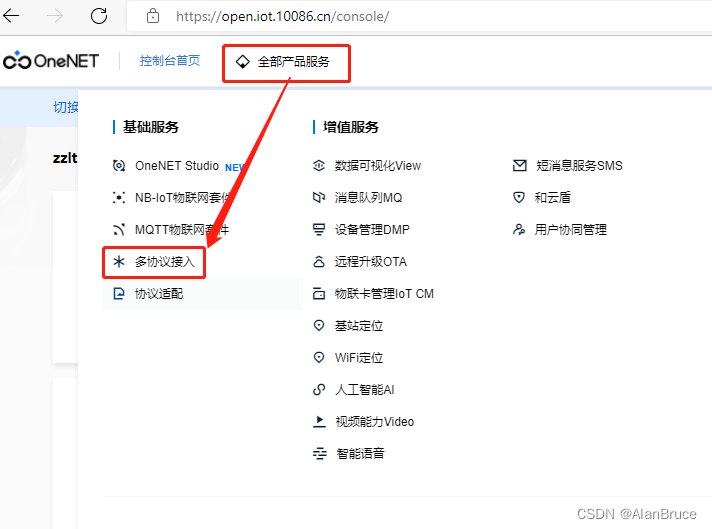Open 全部产品服务 menu

tap(293, 62)
